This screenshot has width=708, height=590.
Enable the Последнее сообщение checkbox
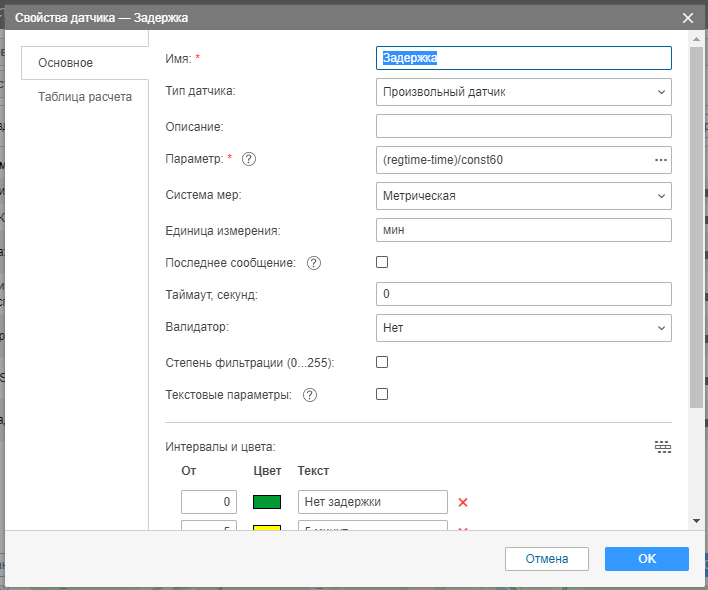tap(381, 262)
